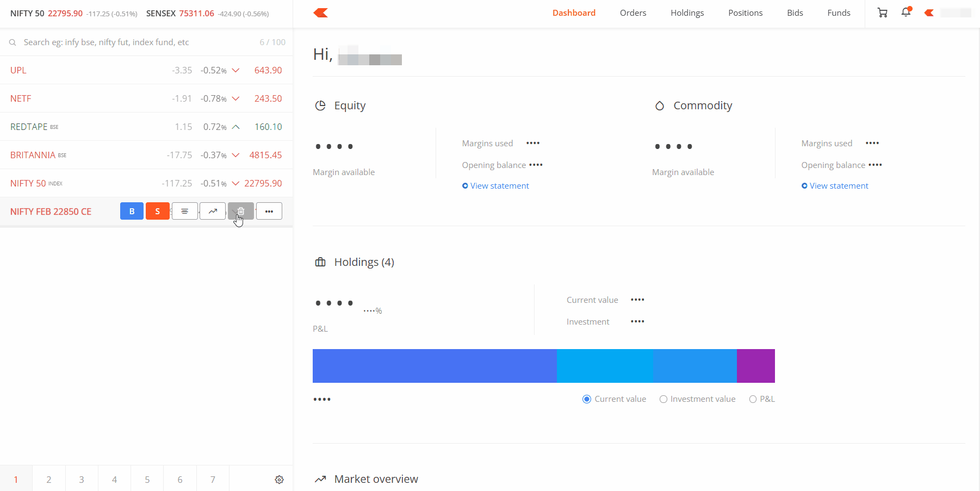Switch to watchlist 4
This screenshot has height=491, width=980.
114,478
